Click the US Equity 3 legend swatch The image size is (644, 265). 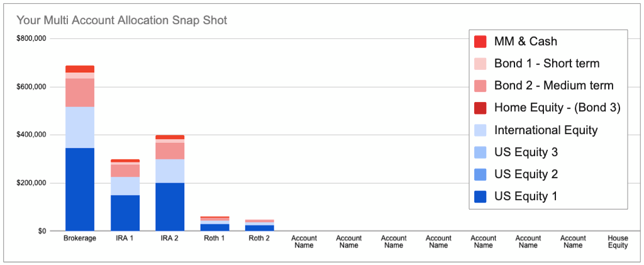point(480,152)
